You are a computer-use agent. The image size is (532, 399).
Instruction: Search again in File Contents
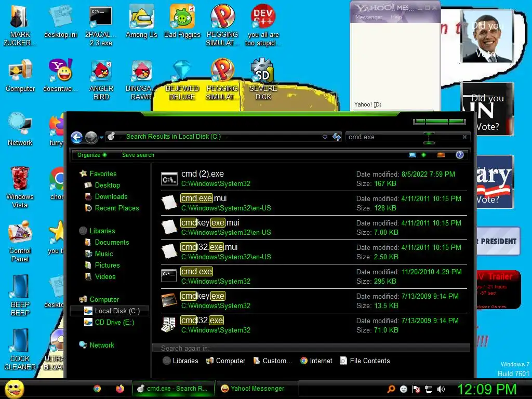365,361
